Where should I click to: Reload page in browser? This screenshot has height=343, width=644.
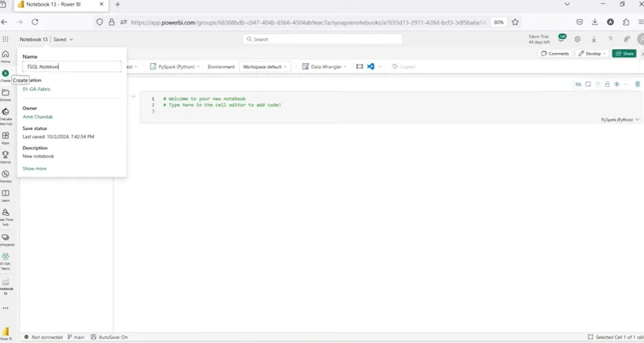point(35,22)
